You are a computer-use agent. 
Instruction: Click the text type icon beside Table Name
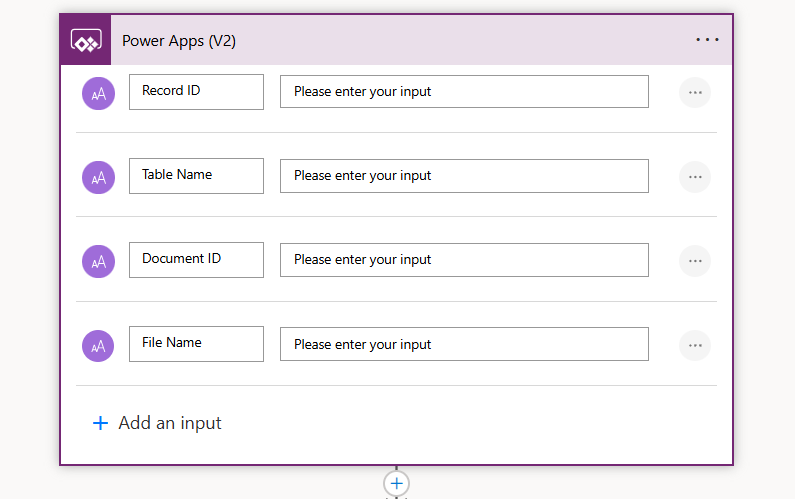pos(98,177)
